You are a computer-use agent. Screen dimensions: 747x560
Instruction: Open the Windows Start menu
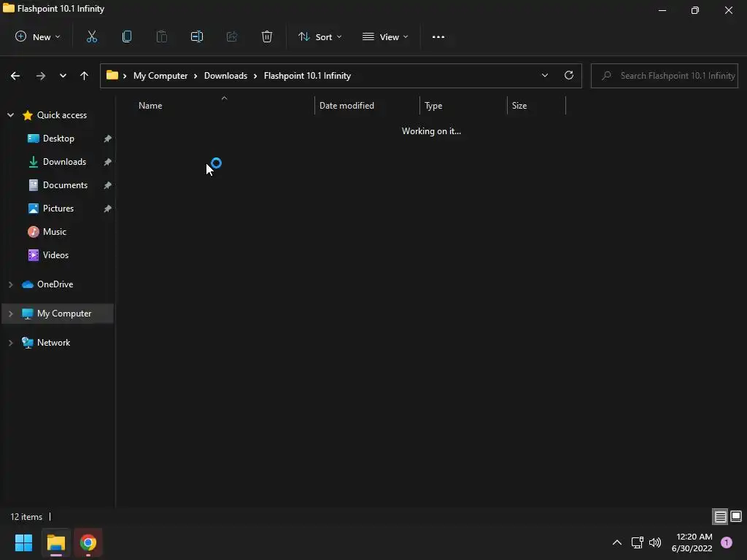pyautogui.click(x=24, y=542)
